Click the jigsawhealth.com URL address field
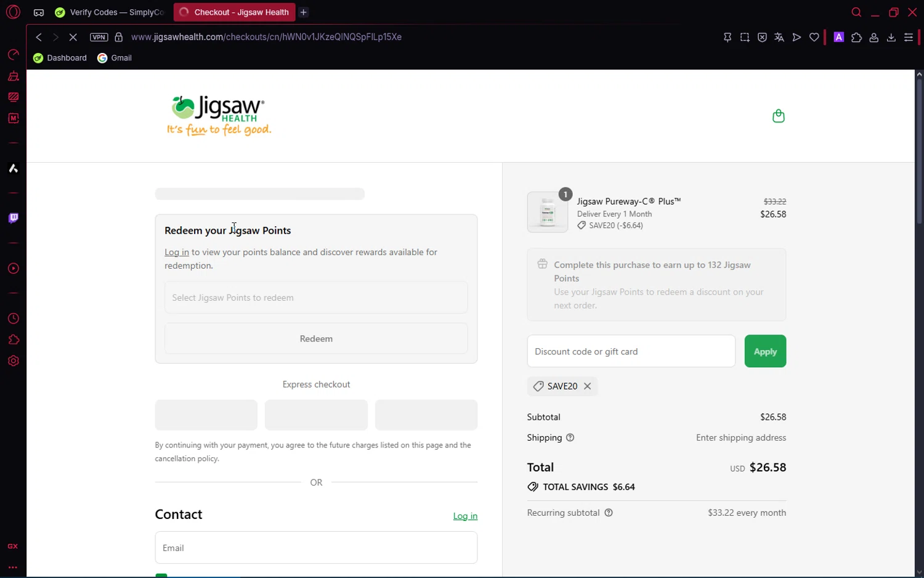The image size is (924, 578). [x=266, y=37]
